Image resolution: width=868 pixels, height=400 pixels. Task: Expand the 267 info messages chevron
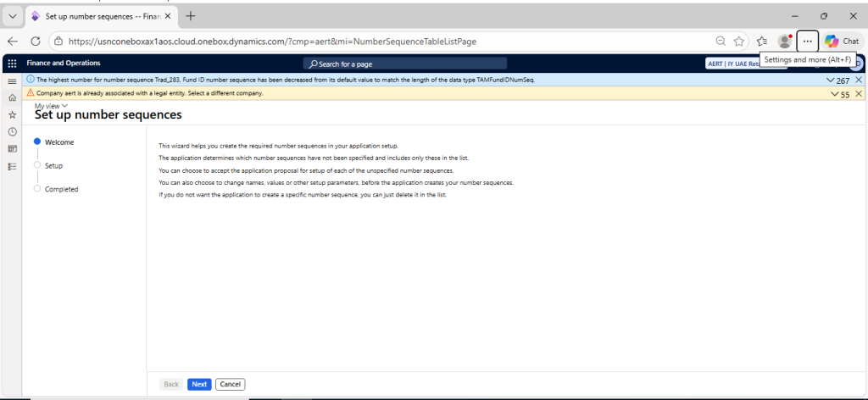pos(831,80)
